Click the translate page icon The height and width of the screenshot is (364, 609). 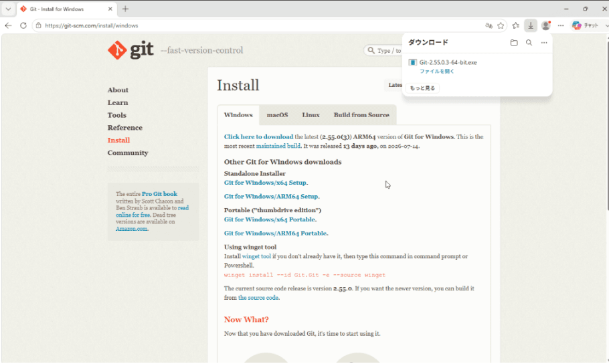489,25
